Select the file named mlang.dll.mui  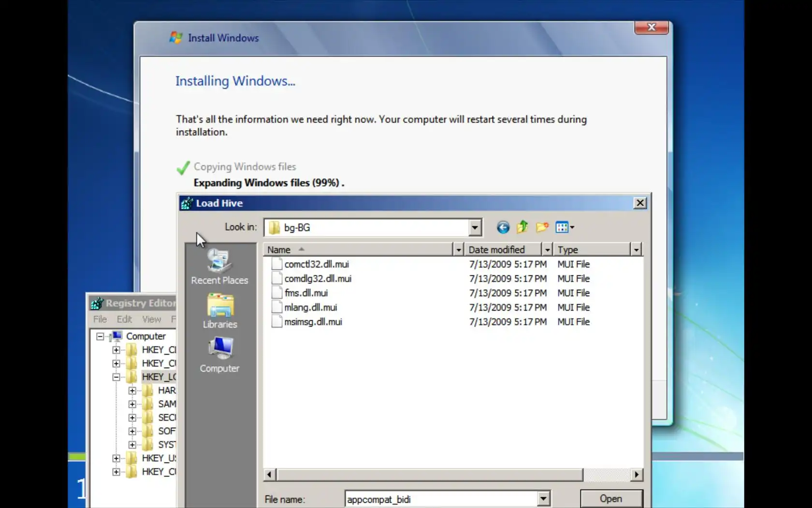tap(310, 307)
